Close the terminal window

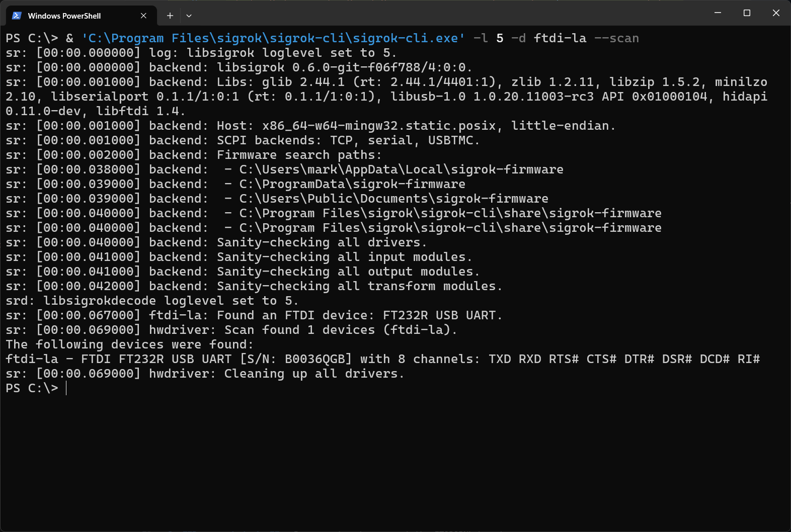(776, 13)
